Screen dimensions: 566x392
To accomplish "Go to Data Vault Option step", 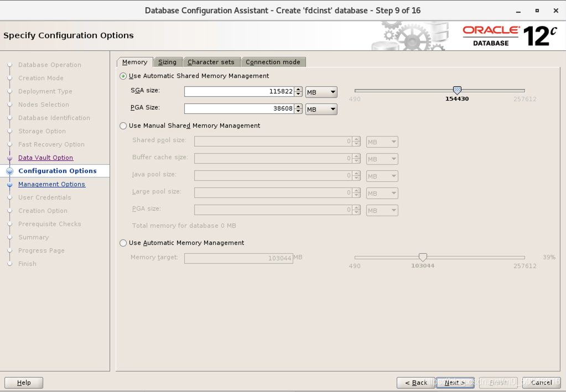I will point(46,158).
